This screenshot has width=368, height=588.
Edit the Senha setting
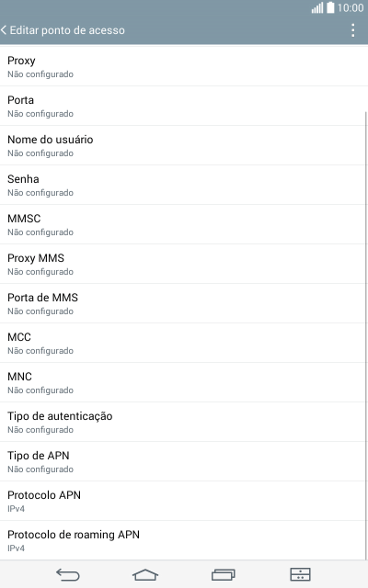point(182,185)
